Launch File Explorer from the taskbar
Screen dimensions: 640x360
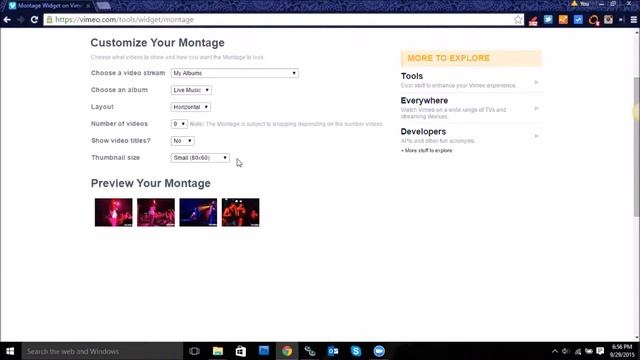click(218, 351)
